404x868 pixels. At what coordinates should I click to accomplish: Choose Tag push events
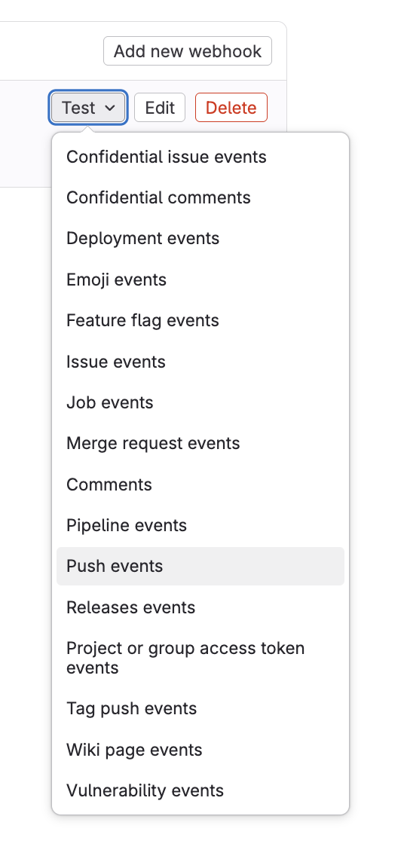point(200,708)
